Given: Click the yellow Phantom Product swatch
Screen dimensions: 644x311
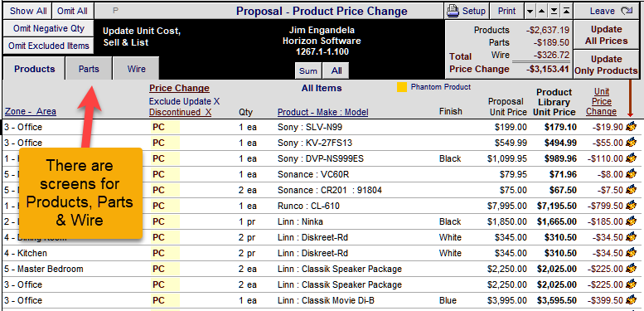Looking at the screenshot, I should tap(402, 87).
